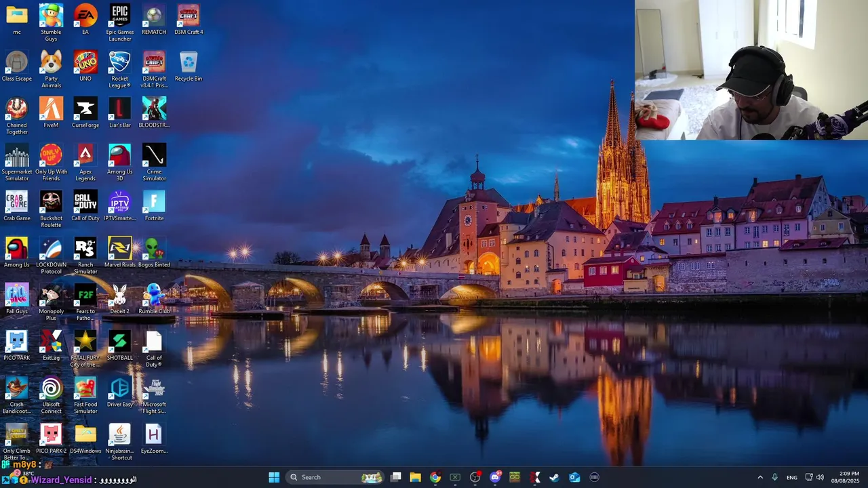Screen dimensions: 868x488
Task: Select the FiveM shortcut
Action: (51, 113)
